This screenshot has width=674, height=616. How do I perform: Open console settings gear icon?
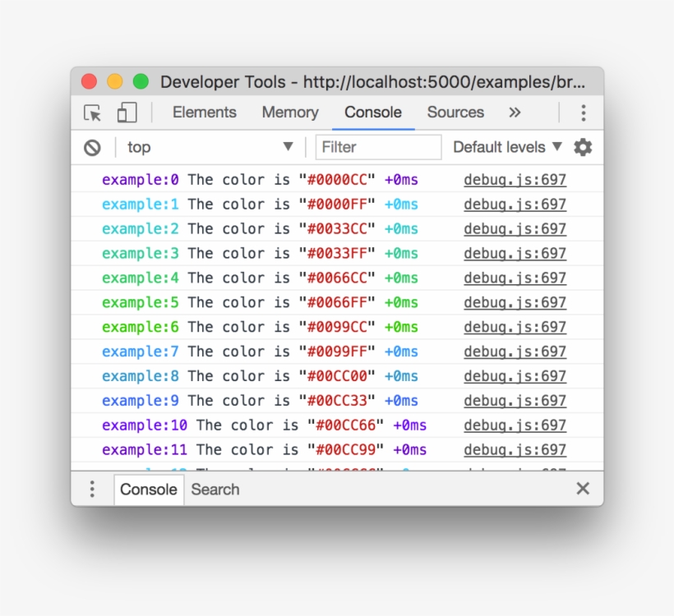(x=583, y=147)
